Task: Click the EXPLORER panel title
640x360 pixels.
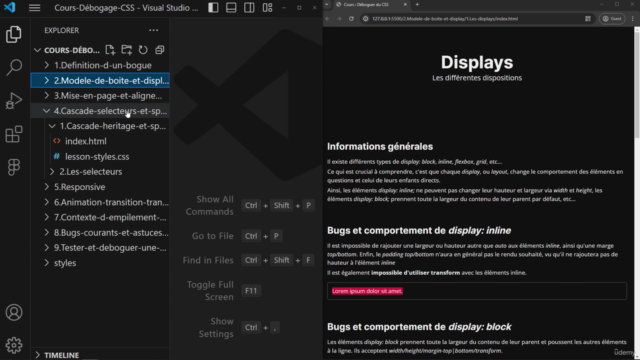Action: click(62, 30)
